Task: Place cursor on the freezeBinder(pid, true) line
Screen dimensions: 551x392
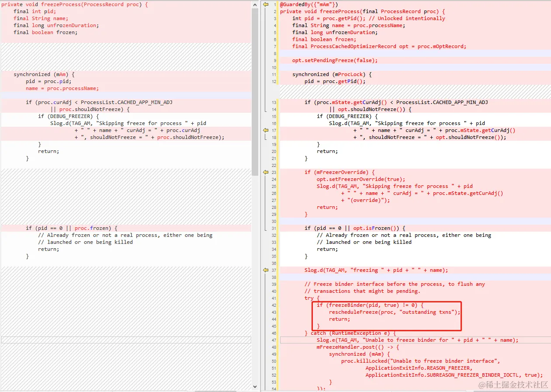Action: pos(370,305)
